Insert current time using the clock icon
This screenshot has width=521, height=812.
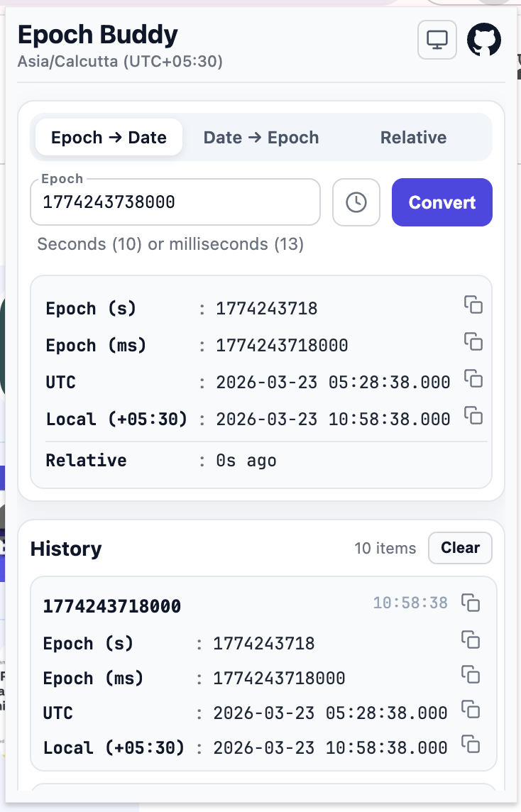(x=356, y=202)
